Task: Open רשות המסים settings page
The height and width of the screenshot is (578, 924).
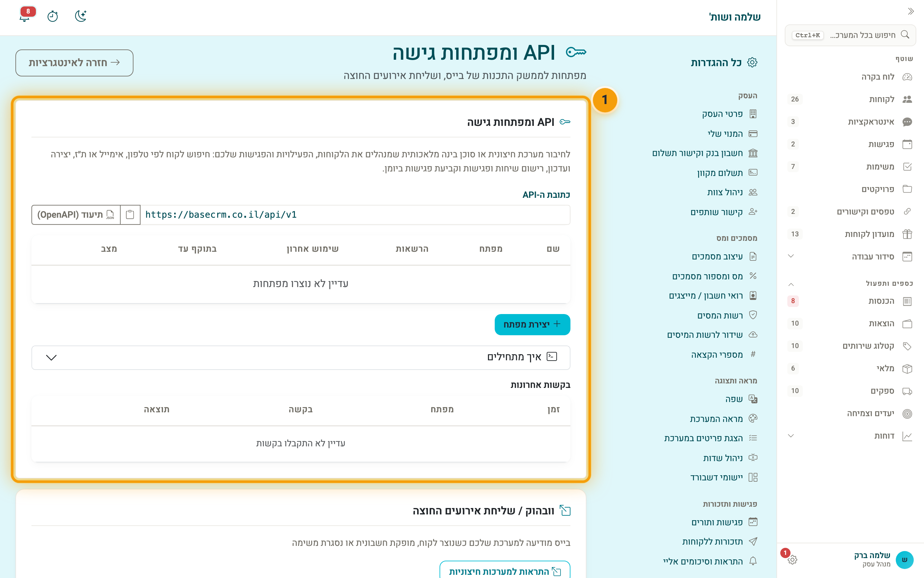Action: tap(727, 315)
